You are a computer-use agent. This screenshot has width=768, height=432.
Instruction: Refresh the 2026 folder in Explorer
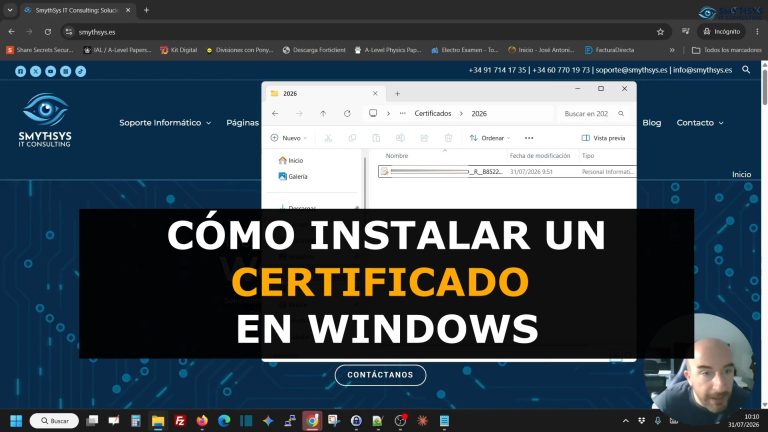point(347,113)
